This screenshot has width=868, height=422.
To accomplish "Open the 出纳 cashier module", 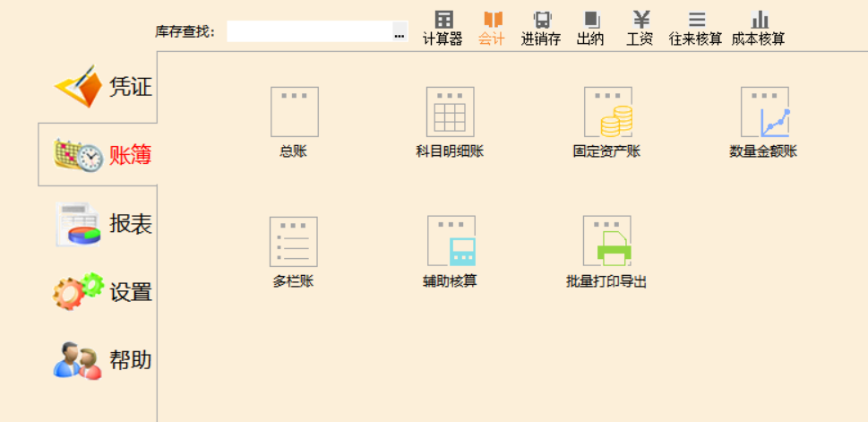I will [590, 29].
